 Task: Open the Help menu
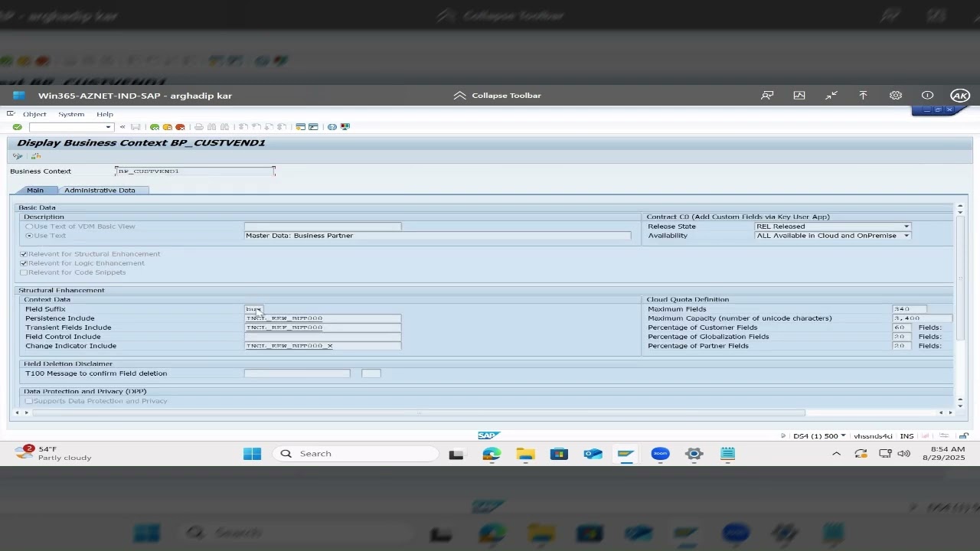[105, 114]
